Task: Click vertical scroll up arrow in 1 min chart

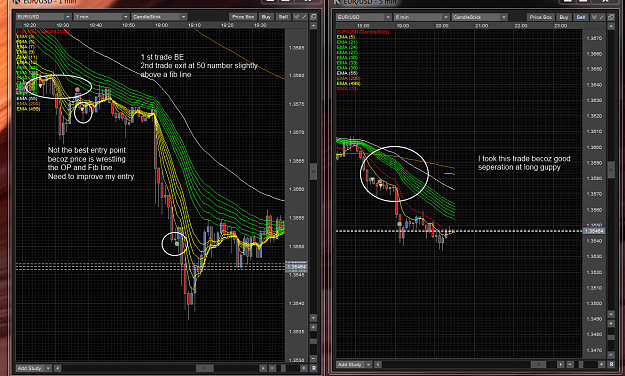Action: point(314,26)
